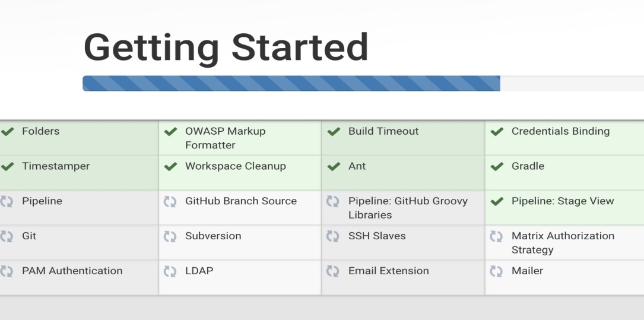Click the Build Timeout checkmark icon
Screen dimensions: 644x320
[334, 132]
